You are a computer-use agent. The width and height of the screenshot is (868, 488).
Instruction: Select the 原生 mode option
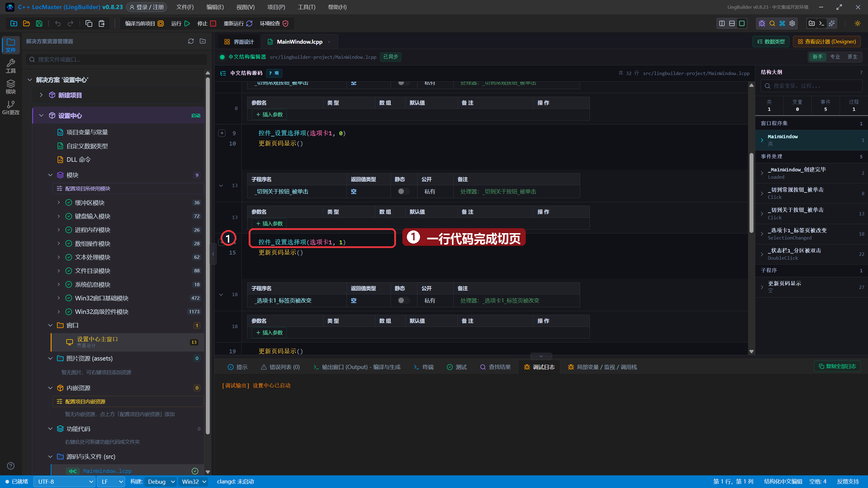852,57
